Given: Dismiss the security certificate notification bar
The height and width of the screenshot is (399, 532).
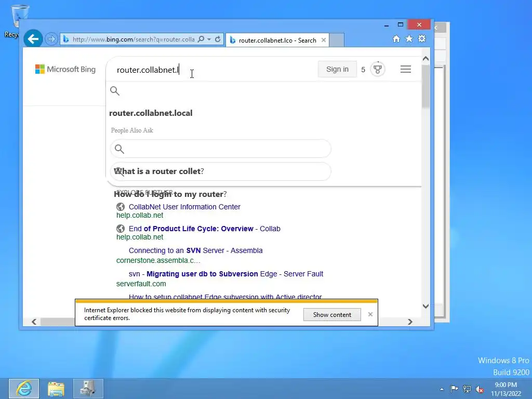Looking at the screenshot, I should (x=370, y=314).
